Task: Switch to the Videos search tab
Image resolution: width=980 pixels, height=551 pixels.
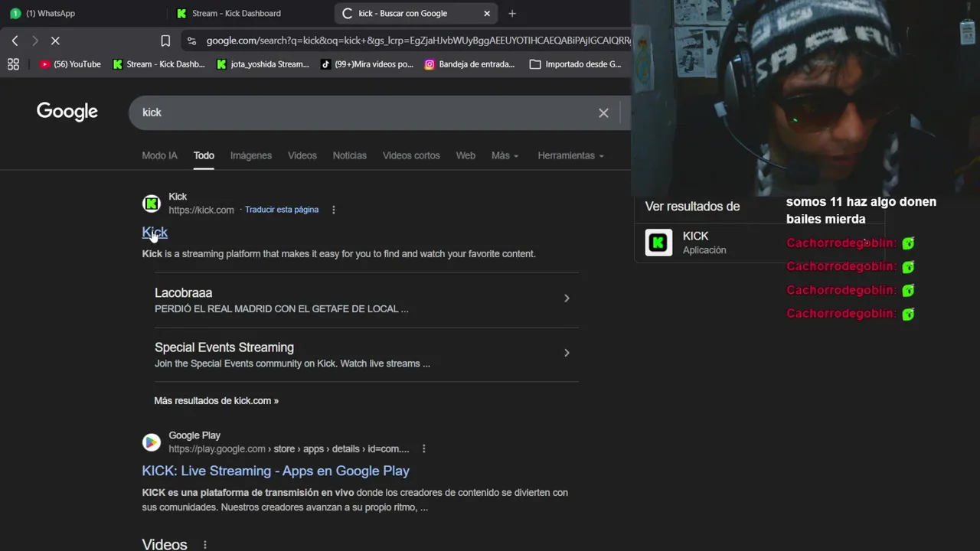Action: coord(302,155)
